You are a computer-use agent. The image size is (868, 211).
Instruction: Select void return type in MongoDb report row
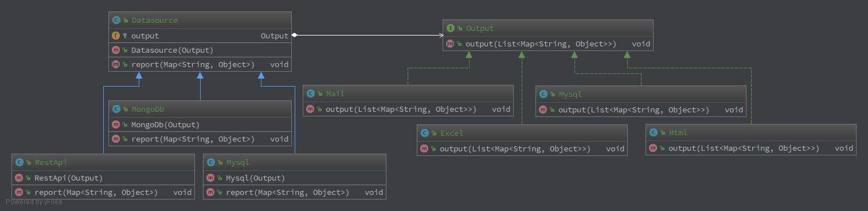pos(279,139)
